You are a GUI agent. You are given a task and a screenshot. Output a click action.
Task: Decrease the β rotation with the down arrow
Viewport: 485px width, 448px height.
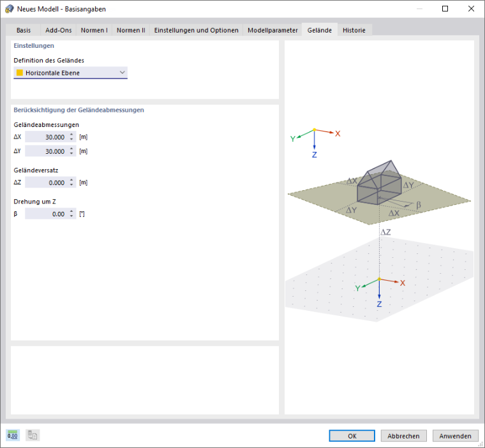(x=71, y=216)
